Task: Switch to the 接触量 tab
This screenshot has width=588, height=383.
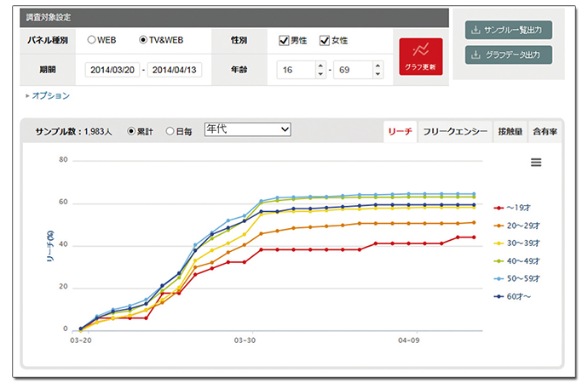Action: 510,131
